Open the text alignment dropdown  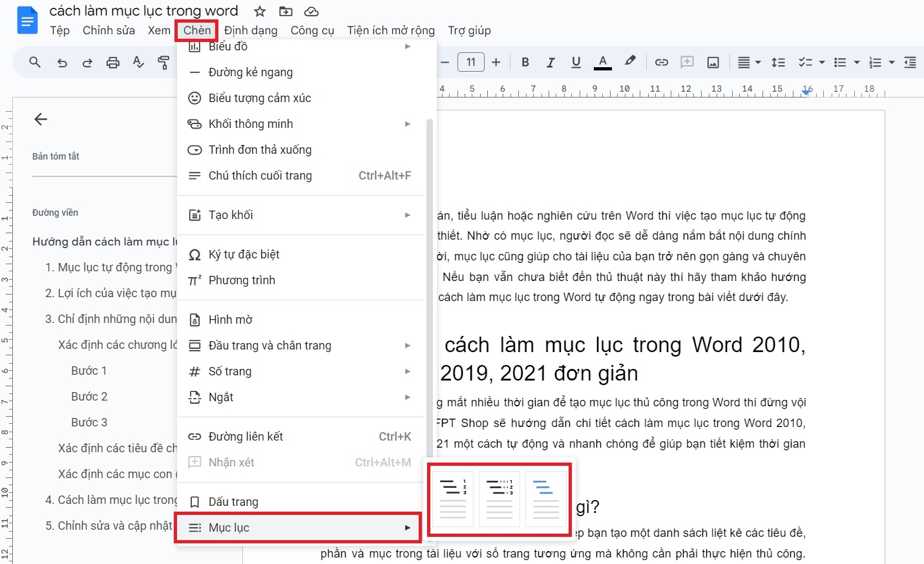pos(750,62)
